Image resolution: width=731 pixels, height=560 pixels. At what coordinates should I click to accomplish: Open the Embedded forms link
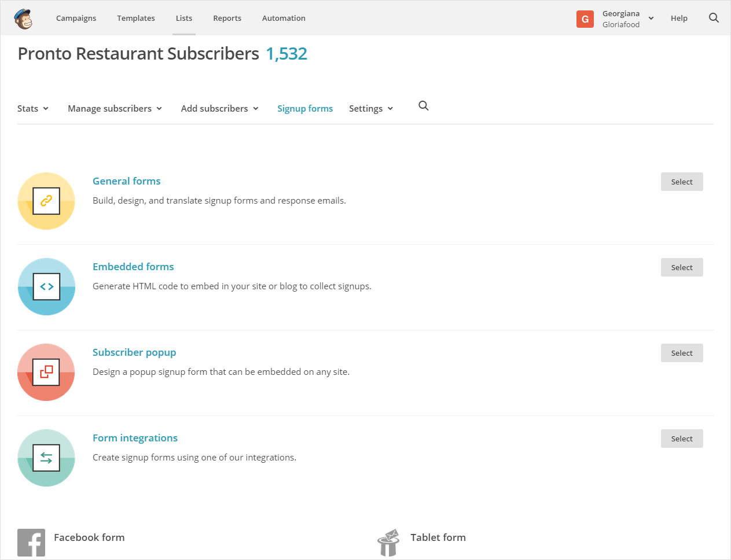[x=133, y=267]
